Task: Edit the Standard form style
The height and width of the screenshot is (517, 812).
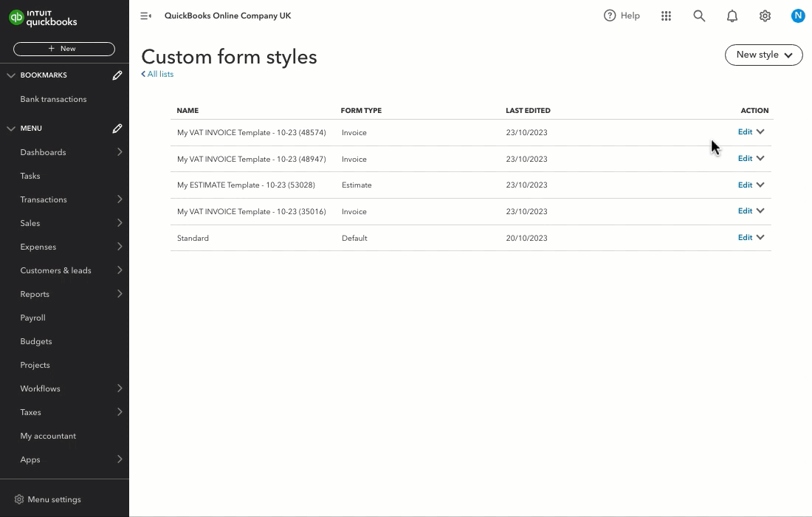Action: pyautogui.click(x=745, y=237)
